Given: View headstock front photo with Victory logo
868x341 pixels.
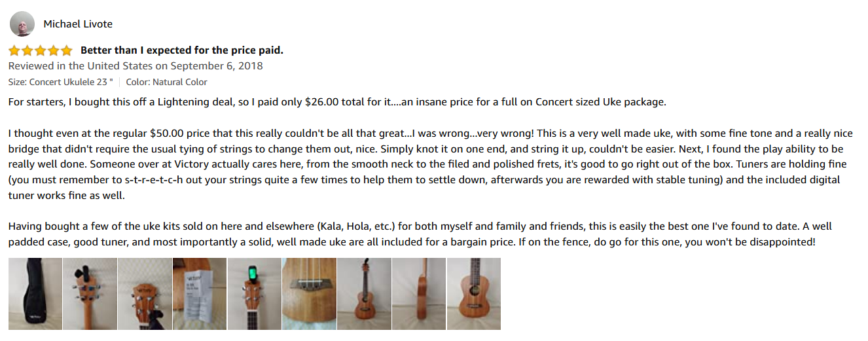Looking at the screenshot, I should [x=145, y=294].
